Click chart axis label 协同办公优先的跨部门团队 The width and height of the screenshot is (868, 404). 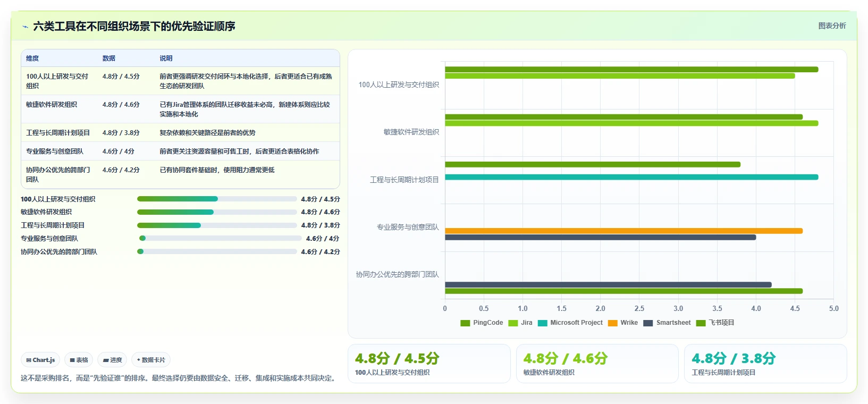pyautogui.click(x=398, y=274)
